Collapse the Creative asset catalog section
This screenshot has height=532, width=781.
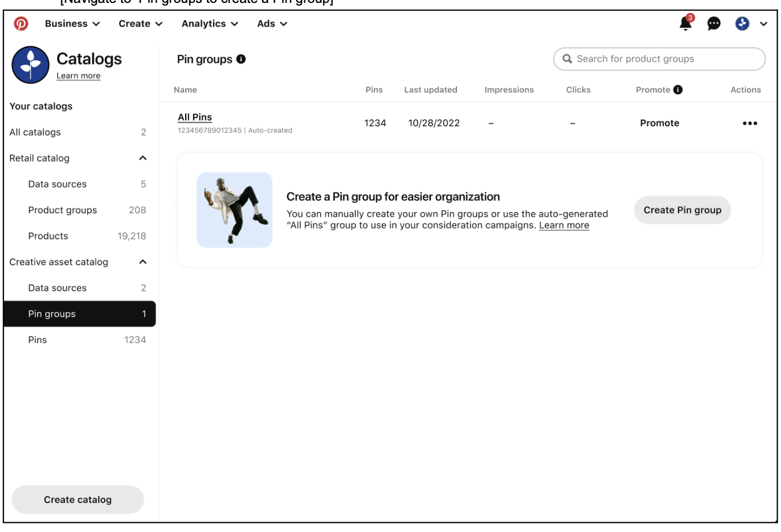point(143,262)
